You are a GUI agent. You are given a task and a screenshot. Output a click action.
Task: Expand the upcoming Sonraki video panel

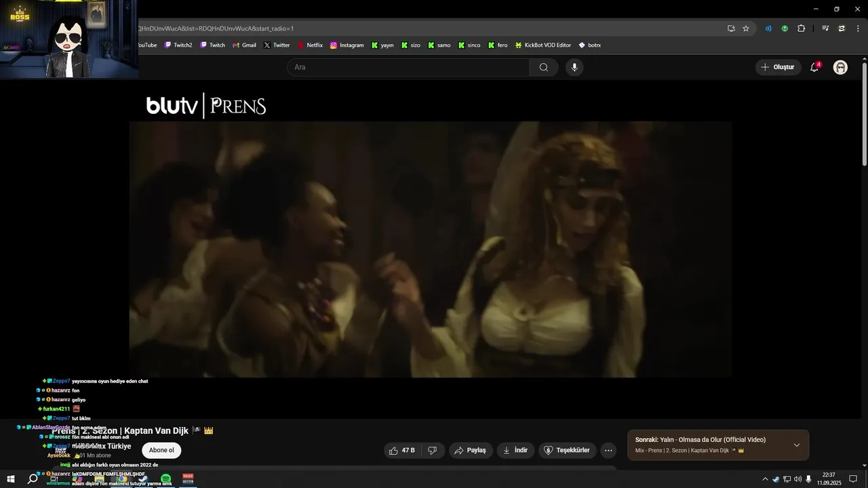[797, 445]
